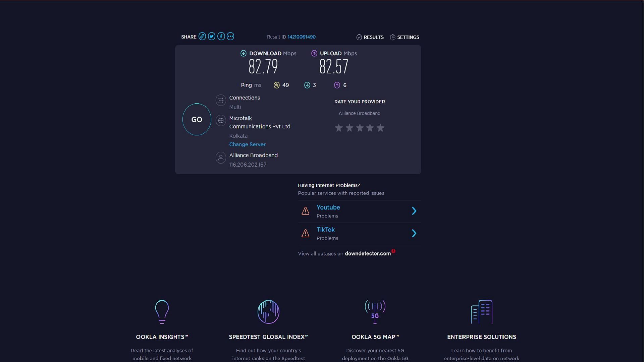Expand the TikTok Problems section
The image size is (644, 362).
[x=414, y=233]
